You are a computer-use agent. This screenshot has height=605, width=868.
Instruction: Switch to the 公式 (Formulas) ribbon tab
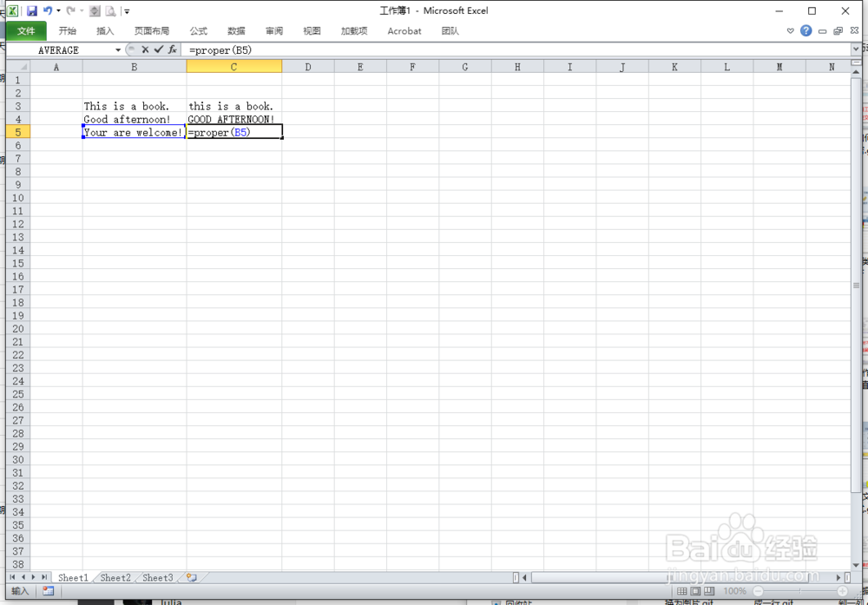198,31
